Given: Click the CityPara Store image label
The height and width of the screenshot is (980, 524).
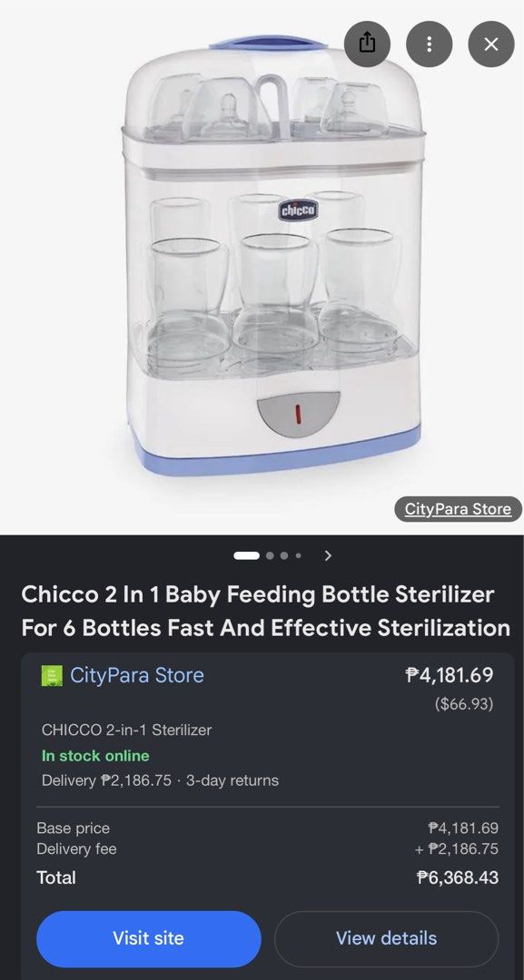Looking at the screenshot, I should pos(458,509).
